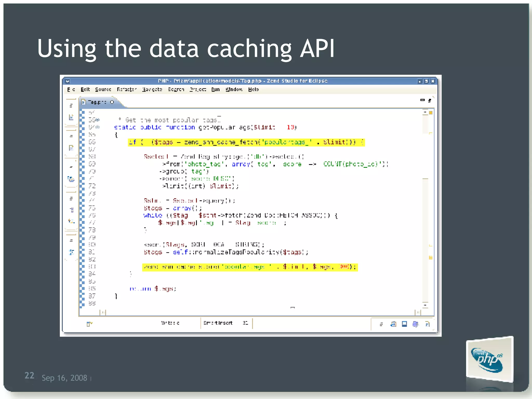
Task: Click the horizontal scrollbar right arrow
Action: pos(418,312)
